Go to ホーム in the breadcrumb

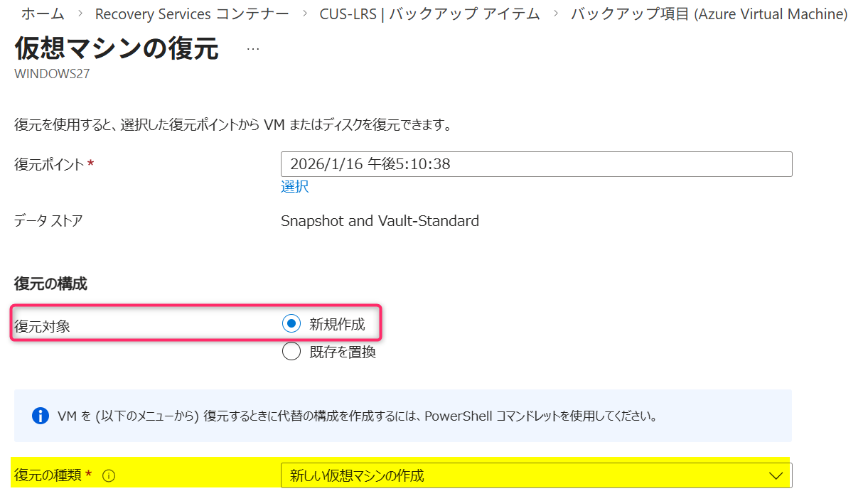click(x=43, y=14)
